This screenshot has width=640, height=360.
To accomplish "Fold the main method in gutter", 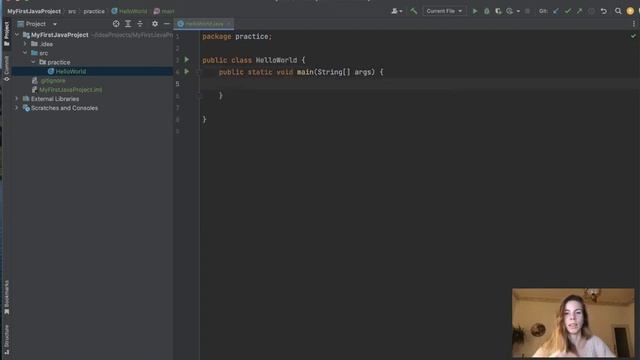I will click(200, 72).
